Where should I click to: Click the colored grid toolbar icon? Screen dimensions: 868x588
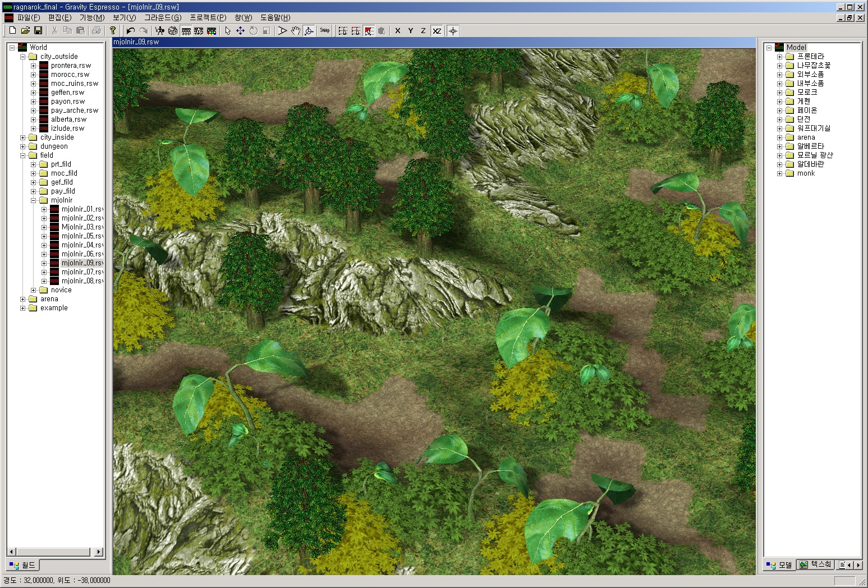pyautogui.click(x=212, y=31)
